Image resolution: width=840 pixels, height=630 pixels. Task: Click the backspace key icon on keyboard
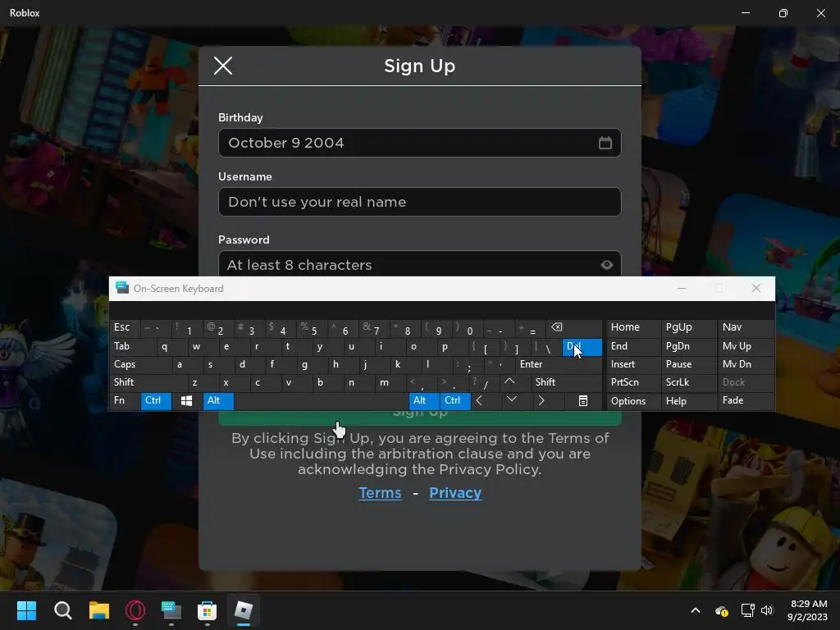click(573, 327)
